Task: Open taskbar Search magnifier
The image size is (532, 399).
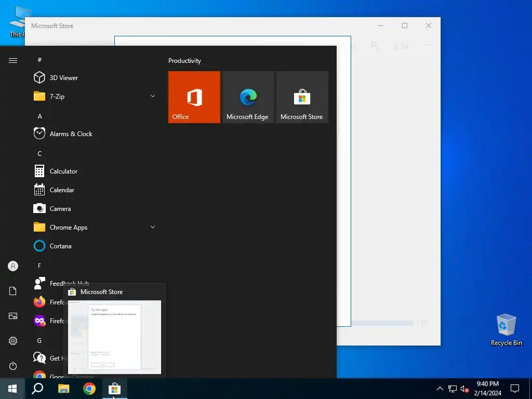Action: [37, 389]
